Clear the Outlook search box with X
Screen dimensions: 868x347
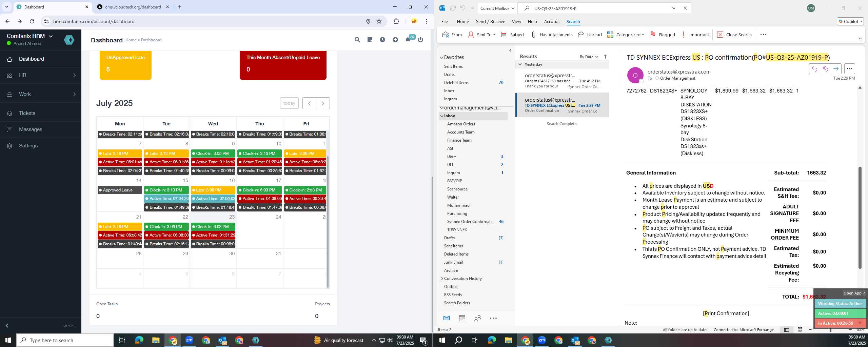[x=685, y=8]
